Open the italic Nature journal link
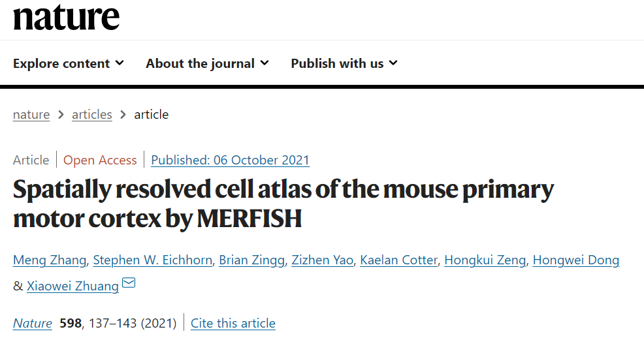Image resolution: width=644 pixels, height=340 pixels. point(33,323)
